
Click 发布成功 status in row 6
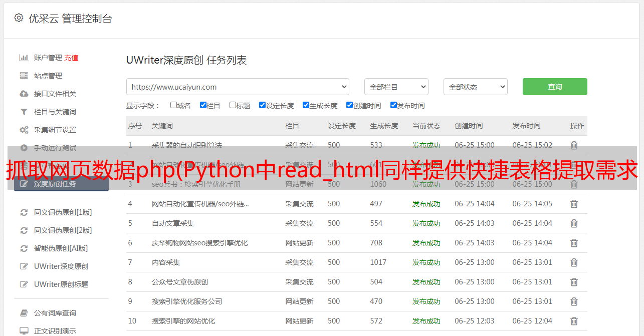[426, 243]
